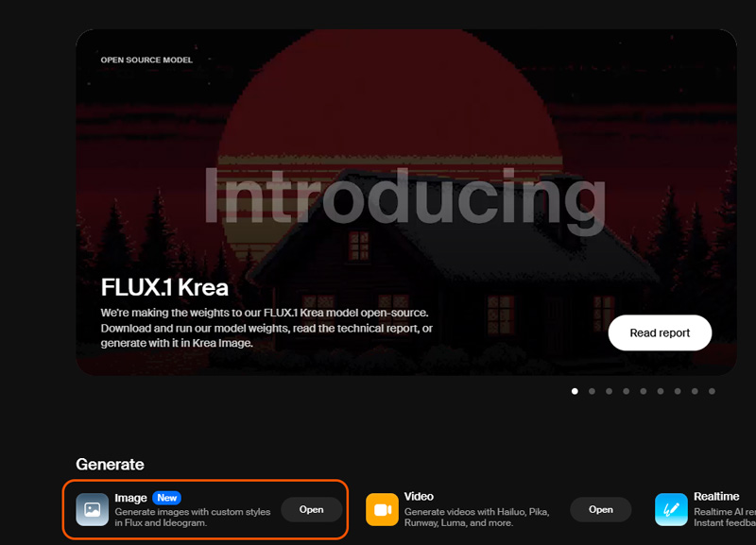Select the first carousel dot
Screen dimensions: 756x545
[x=575, y=391]
